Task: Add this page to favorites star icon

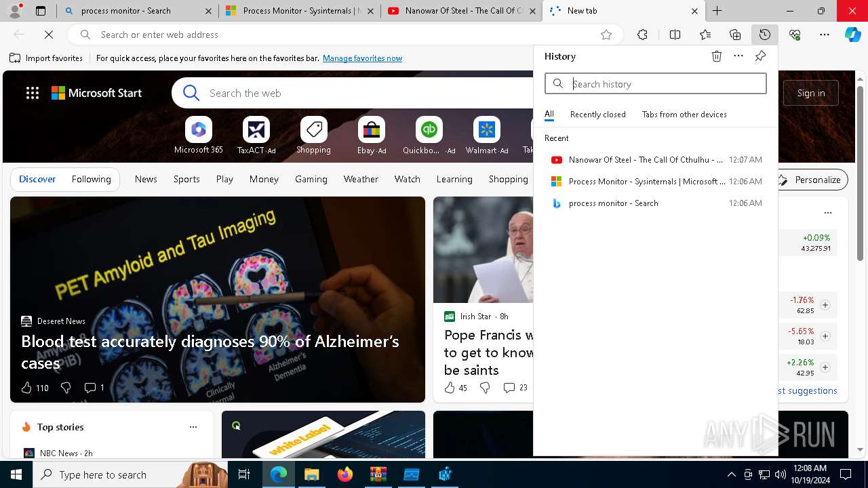Action: 606,35
